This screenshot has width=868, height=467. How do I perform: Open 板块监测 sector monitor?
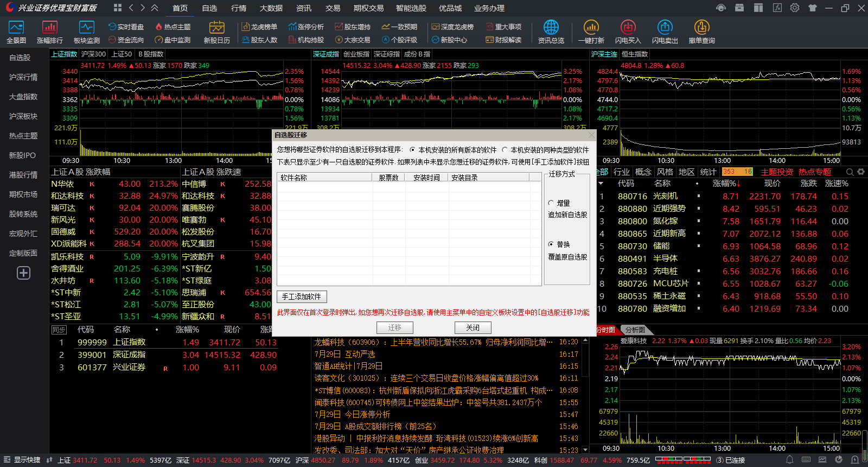point(87,33)
